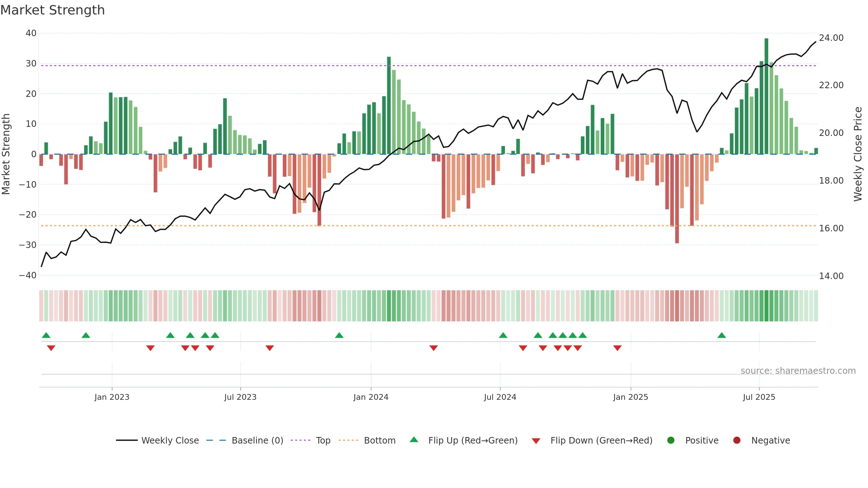Viewport: 868px width, 488px height.
Task: Click the Jul 2024 x-axis label
Action: [x=500, y=397]
